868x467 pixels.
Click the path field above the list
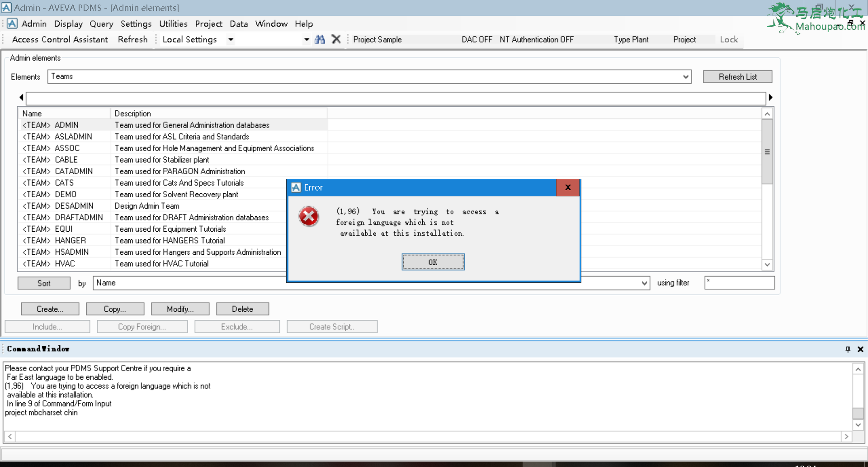pos(396,98)
